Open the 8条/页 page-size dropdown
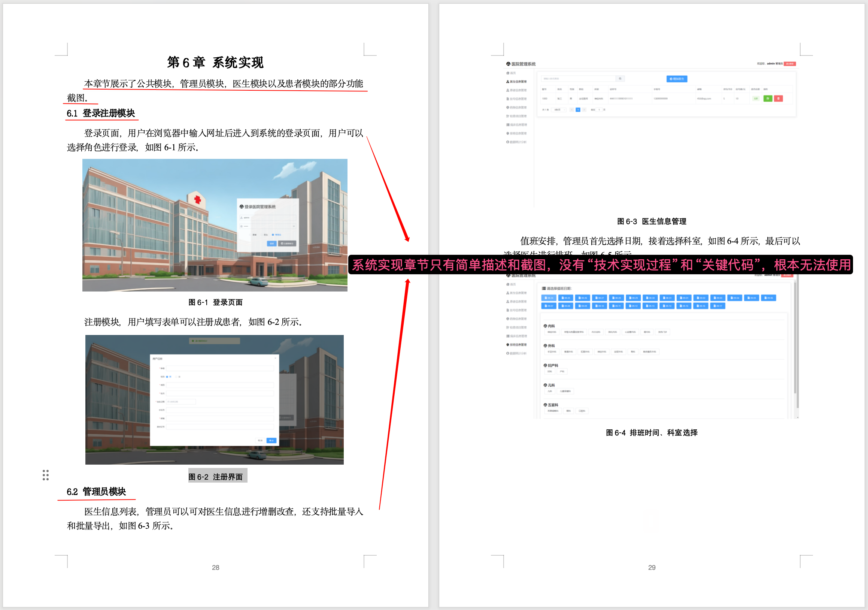This screenshot has height=610, width=868. (559, 110)
